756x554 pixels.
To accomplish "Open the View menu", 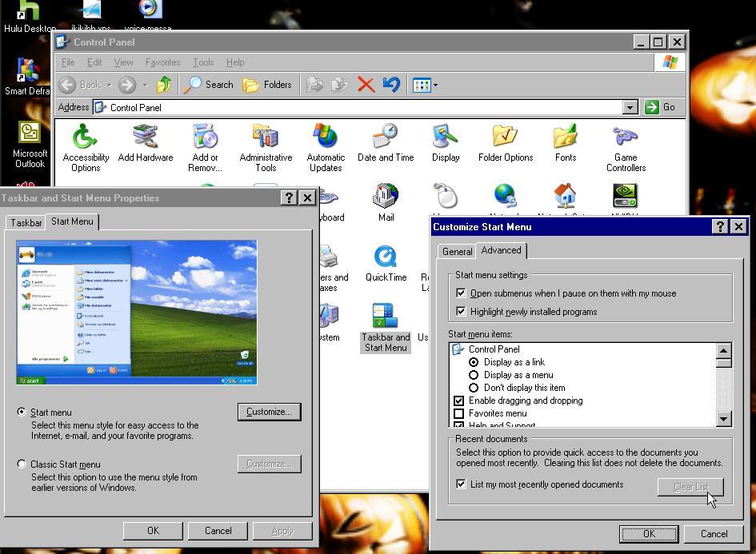I will pos(123,62).
